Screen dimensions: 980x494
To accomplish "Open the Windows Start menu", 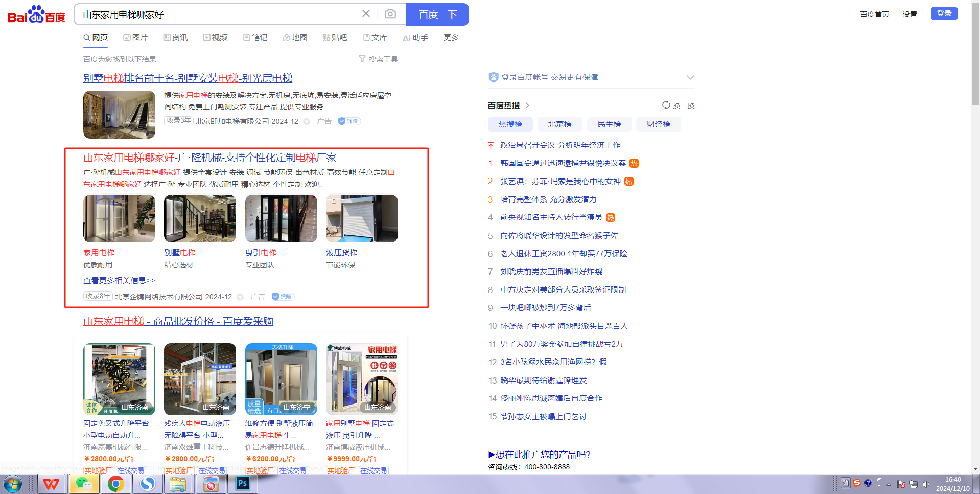I will [12, 484].
